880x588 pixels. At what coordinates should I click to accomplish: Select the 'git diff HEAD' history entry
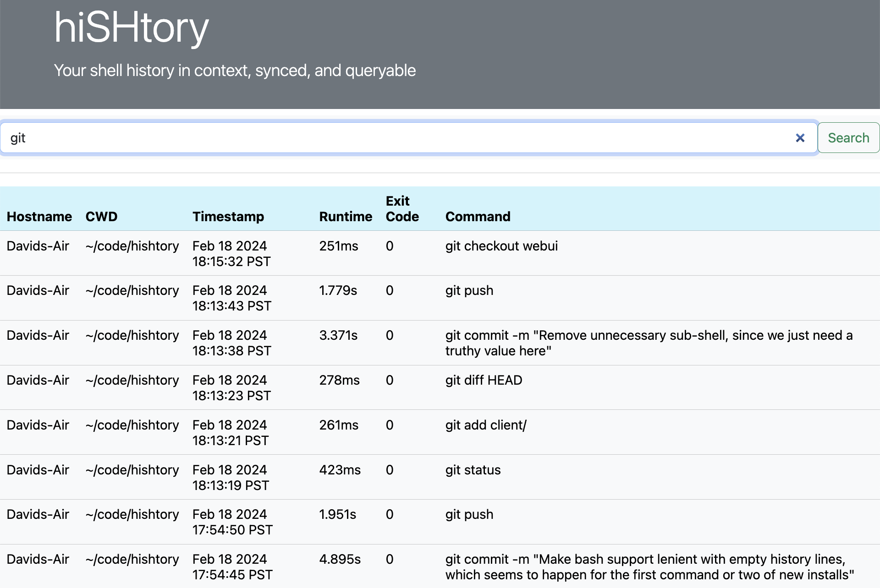[x=484, y=380]
